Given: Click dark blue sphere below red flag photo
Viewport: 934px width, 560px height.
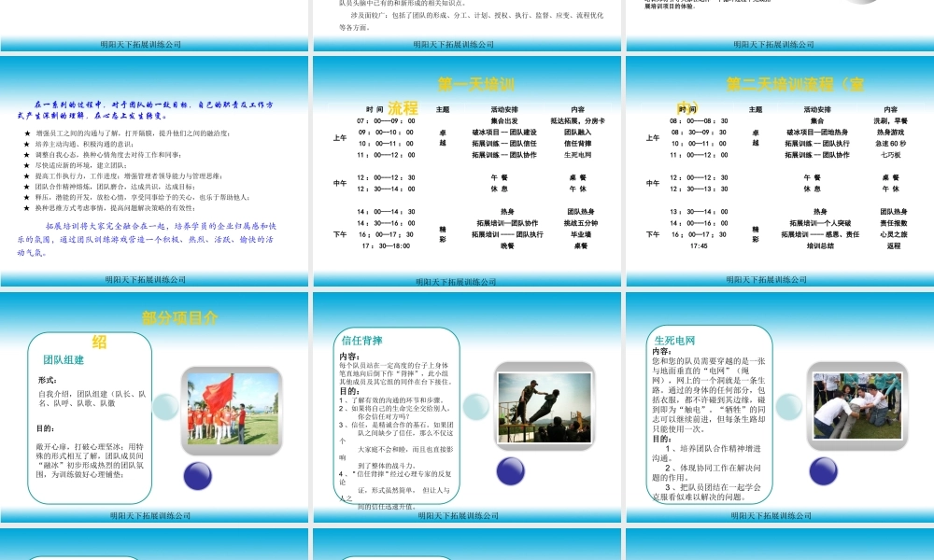Looking at the screenshot, I should (x=198, y=476).
